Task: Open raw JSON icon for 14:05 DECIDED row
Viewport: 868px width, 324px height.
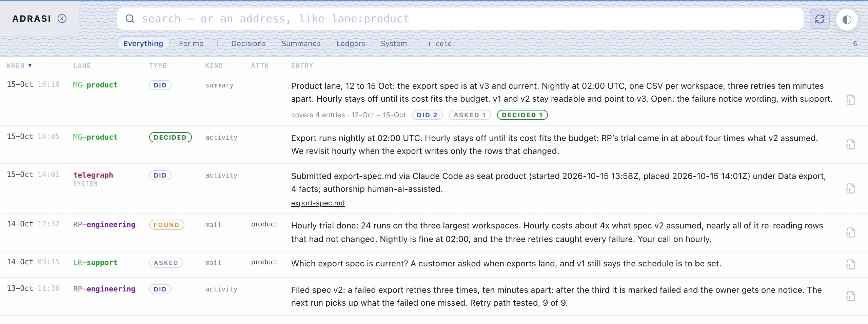Action: [851, 144]
